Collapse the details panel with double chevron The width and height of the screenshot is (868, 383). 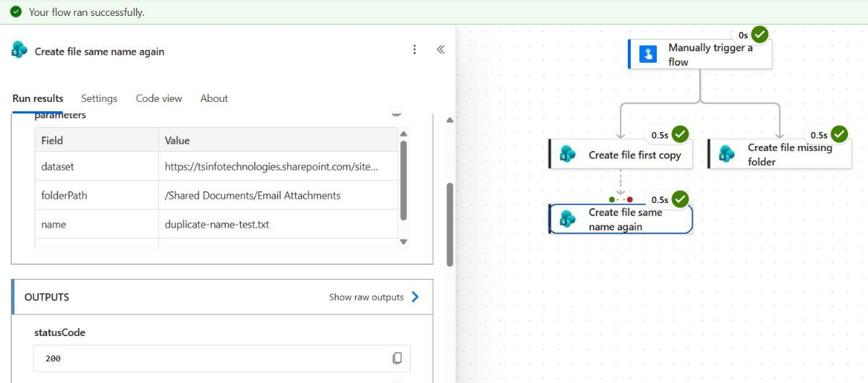pos(441,50)
